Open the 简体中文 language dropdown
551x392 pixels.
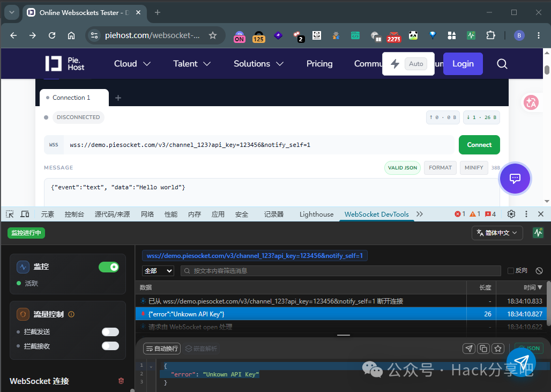click(497, 233)
